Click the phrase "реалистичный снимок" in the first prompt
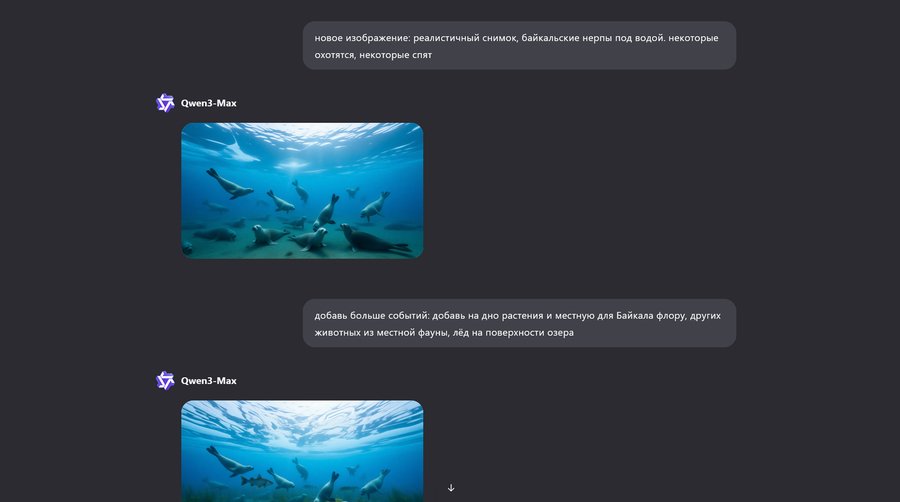900x502 pixels. tap(465, 38)
